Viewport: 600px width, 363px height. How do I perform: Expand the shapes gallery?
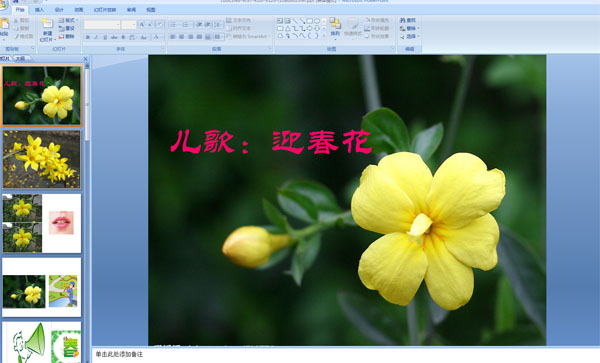[x=324, y=36]
